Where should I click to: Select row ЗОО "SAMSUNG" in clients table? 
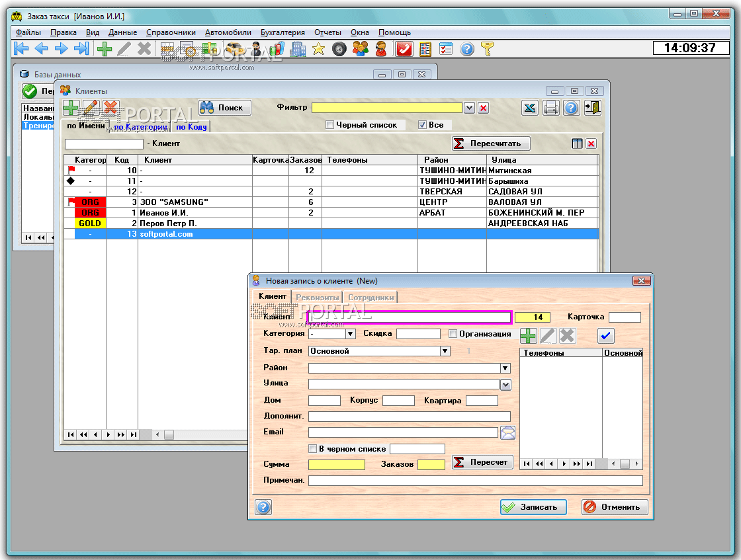pos(331,202)
